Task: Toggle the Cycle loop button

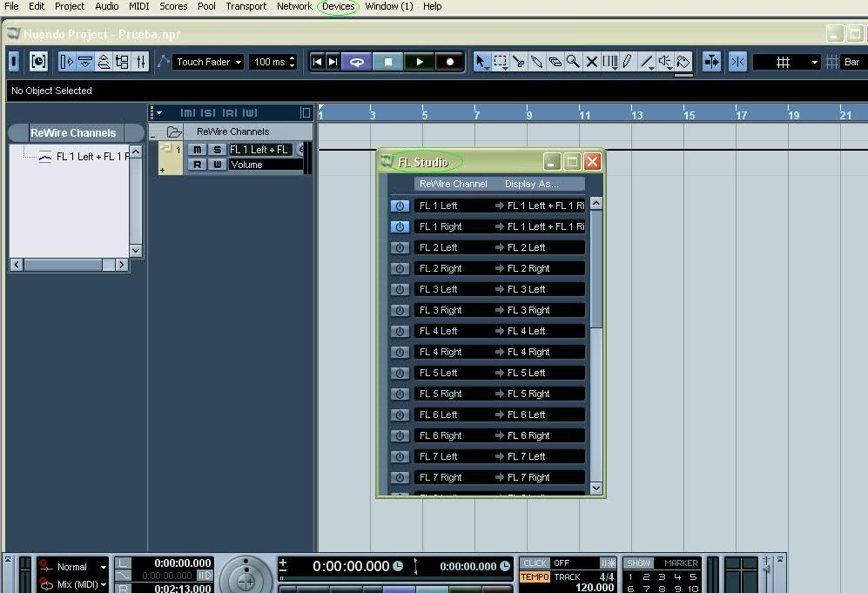Action: tap(357, 62)
